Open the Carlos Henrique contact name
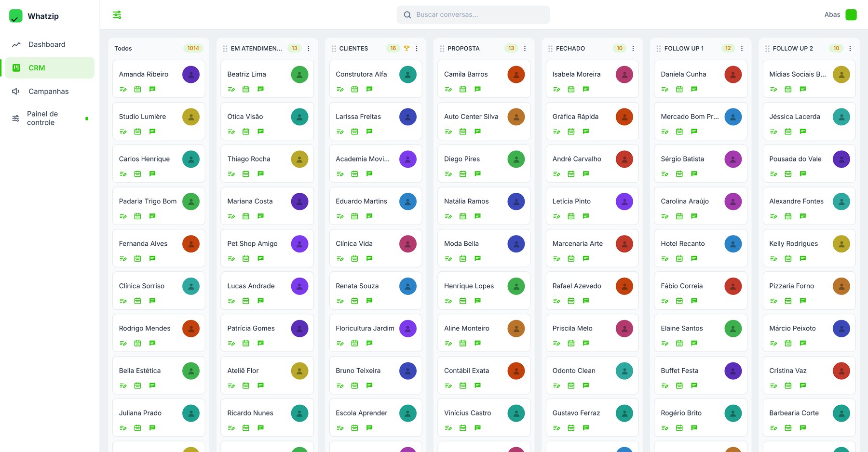 click(x=144, y=159)
